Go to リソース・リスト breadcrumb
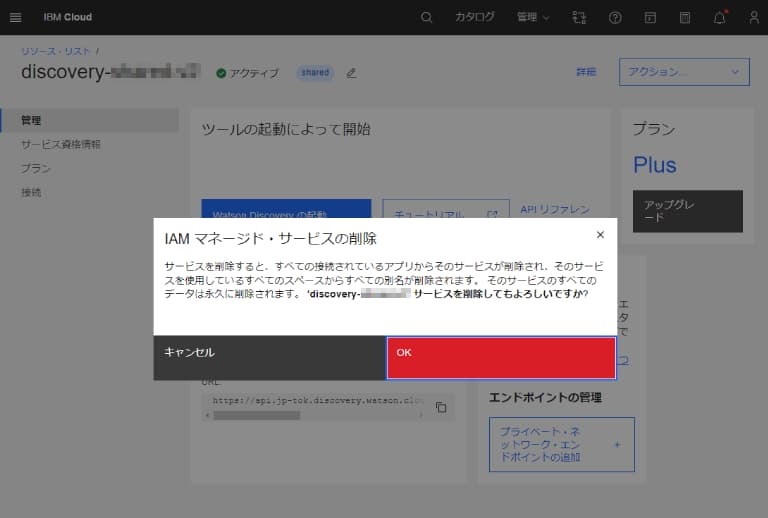Screen dimensions: 768x518 56,51
